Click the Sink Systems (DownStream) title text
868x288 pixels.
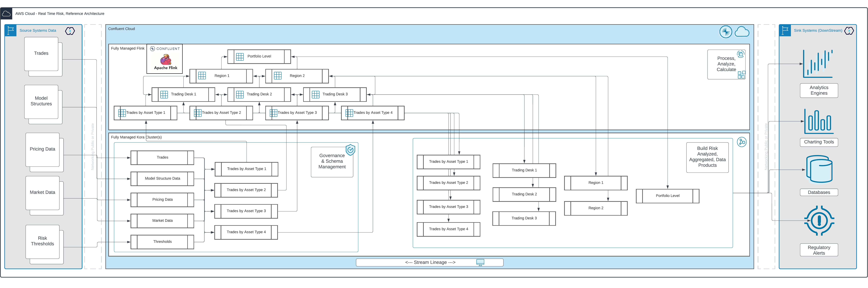(x=818, y=31)
